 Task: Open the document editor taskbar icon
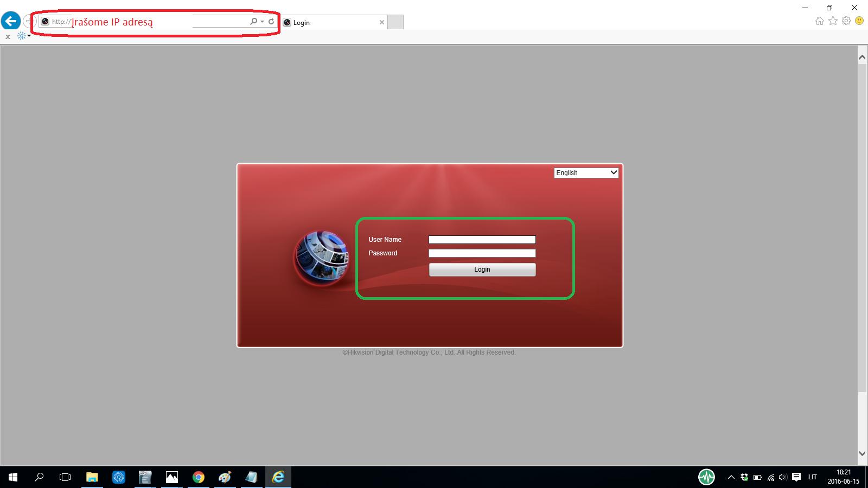[x=145, y=477]
